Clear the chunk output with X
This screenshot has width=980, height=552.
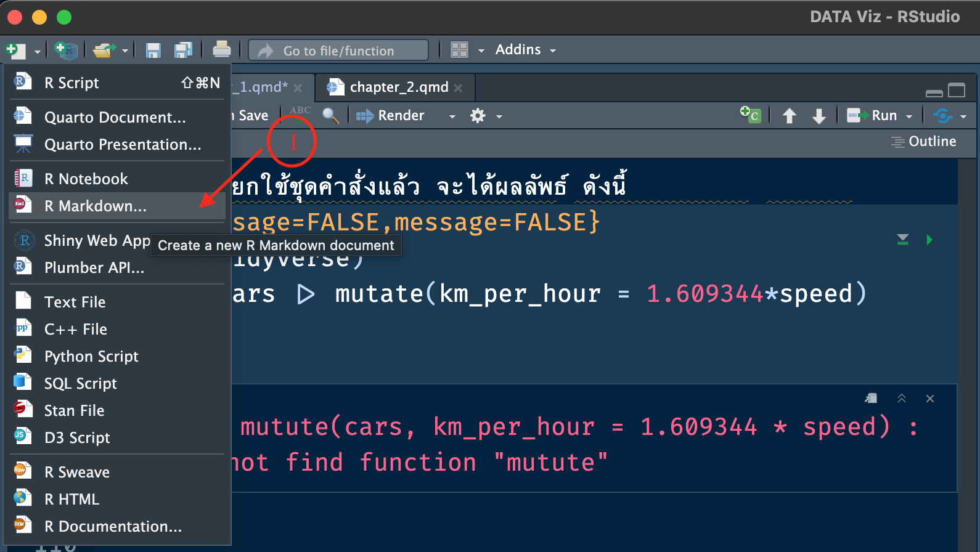pos(930,399)
